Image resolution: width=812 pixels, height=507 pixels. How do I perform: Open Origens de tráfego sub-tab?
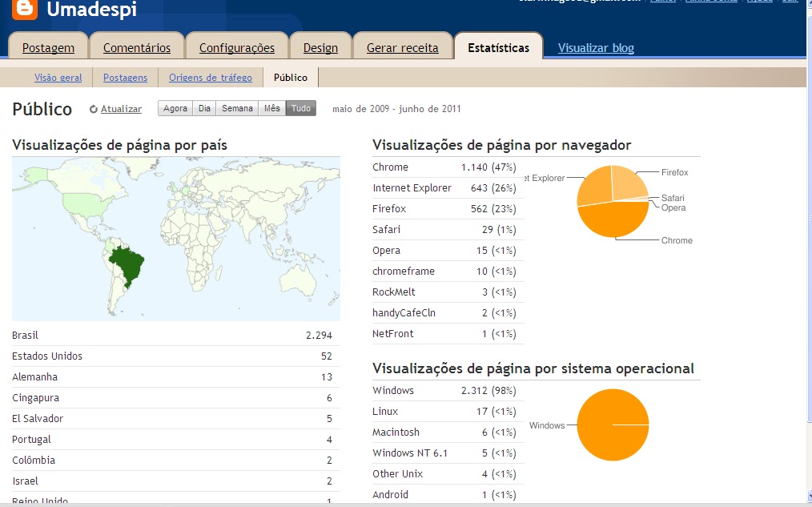tap(211, 78)
